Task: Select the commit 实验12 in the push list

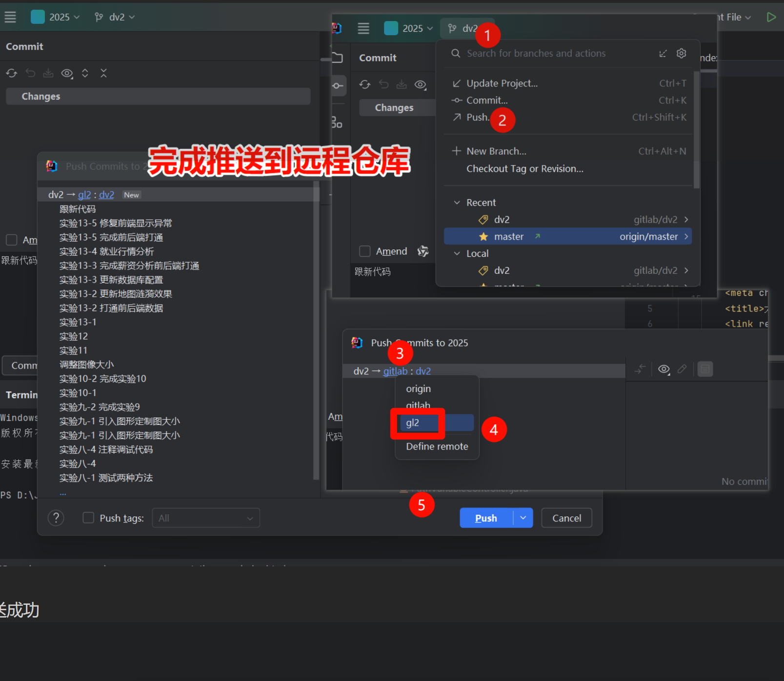Action: [x=73, y=336]
